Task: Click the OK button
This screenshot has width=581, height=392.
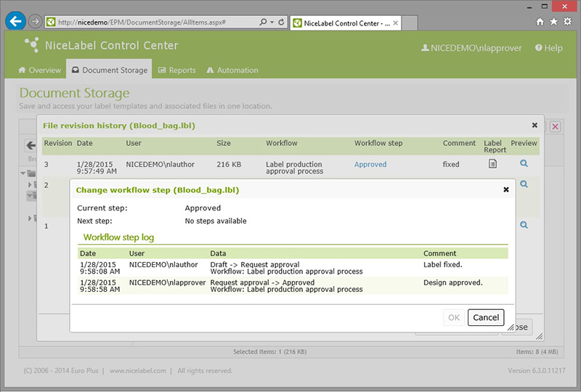Action: (454, 317)
